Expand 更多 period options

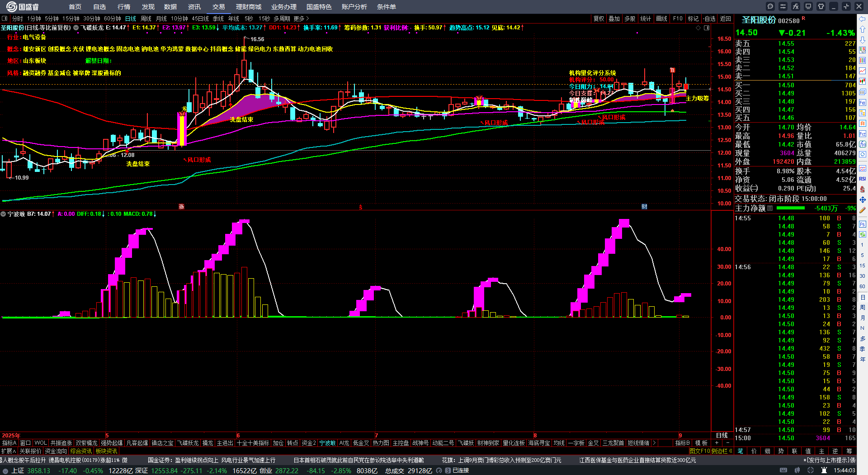(301, 19)
